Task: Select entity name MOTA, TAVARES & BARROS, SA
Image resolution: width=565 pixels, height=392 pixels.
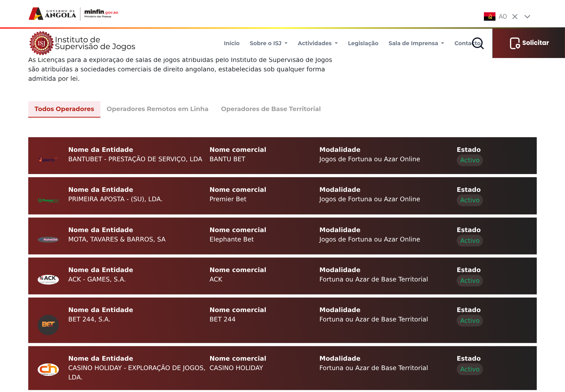Action: [117, 239]
